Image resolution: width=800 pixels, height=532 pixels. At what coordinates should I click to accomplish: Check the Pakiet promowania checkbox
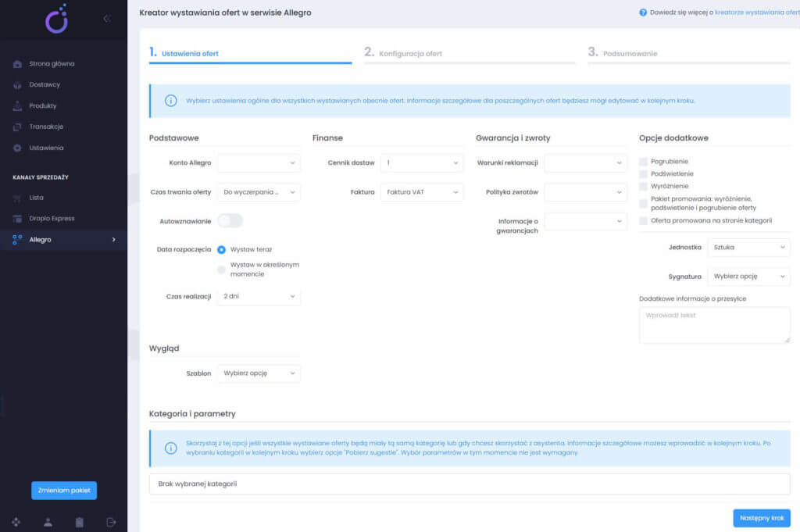644,204
